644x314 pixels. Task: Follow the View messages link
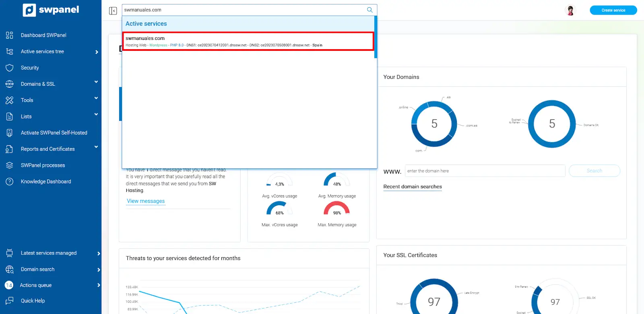coord(146,201)
